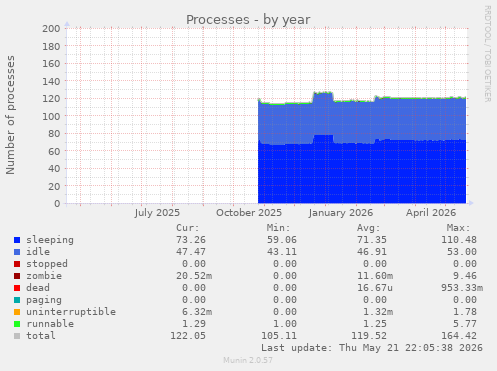Click total current value 122.05
Viewport: 497px width, 371px height.
pos(188,336)
